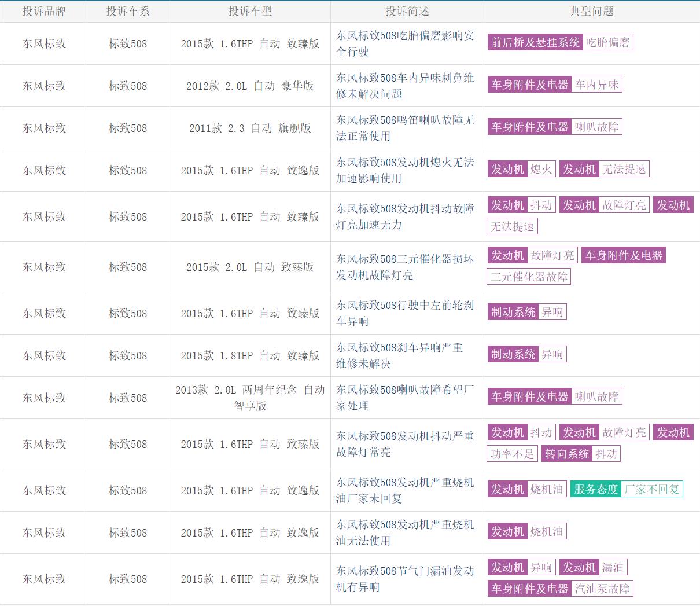Open complaint 东风标致508三元催化器损坏发动机故障灯亮

click(405, 267)
